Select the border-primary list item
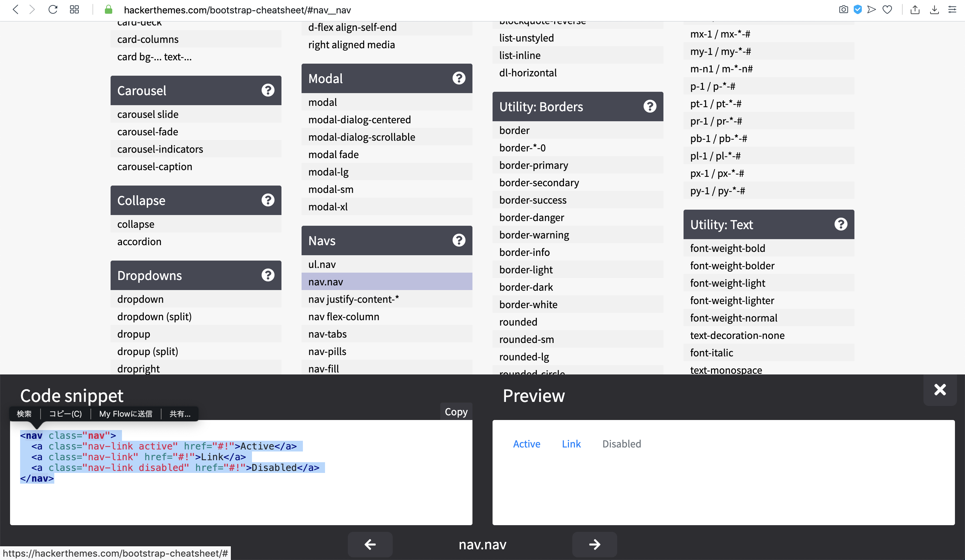Viewport: 965px width, 560px height. point(533,165)
